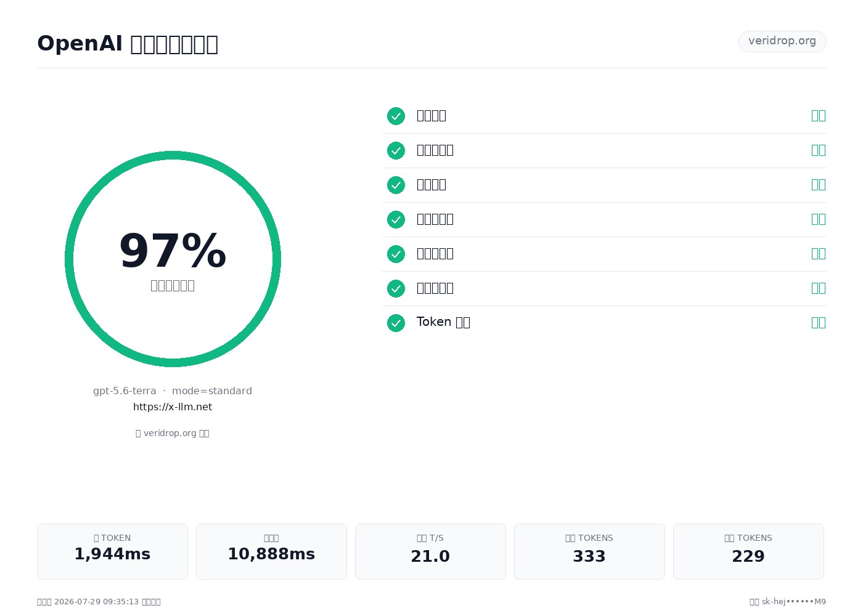863x616 pixels.
Task: Select the 333 TOKENS stat card
Action: click(589, 551)
